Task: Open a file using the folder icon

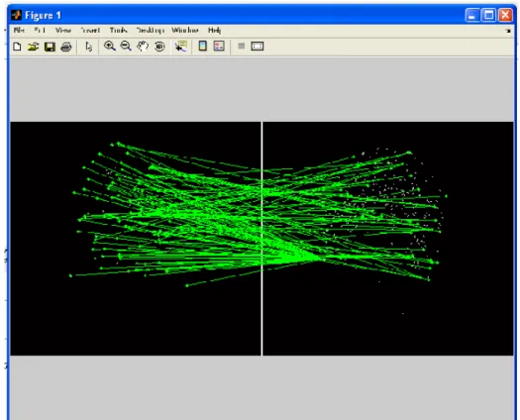Action: coord(33,47)
